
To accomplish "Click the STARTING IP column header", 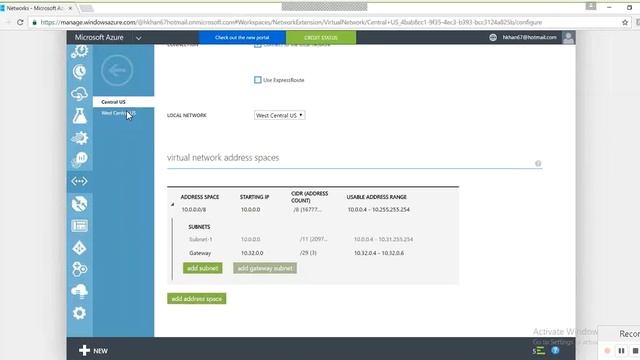I will pyautogui.click(x=254, y=197).
